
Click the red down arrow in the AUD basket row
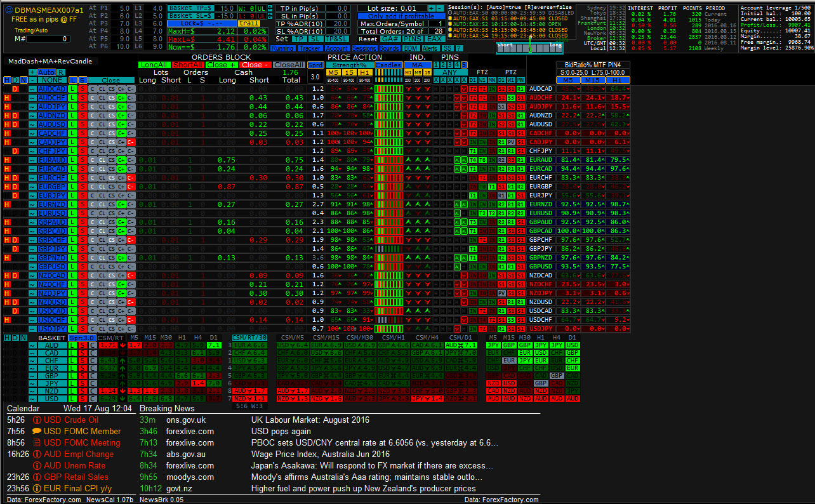[x=121, y=345]
